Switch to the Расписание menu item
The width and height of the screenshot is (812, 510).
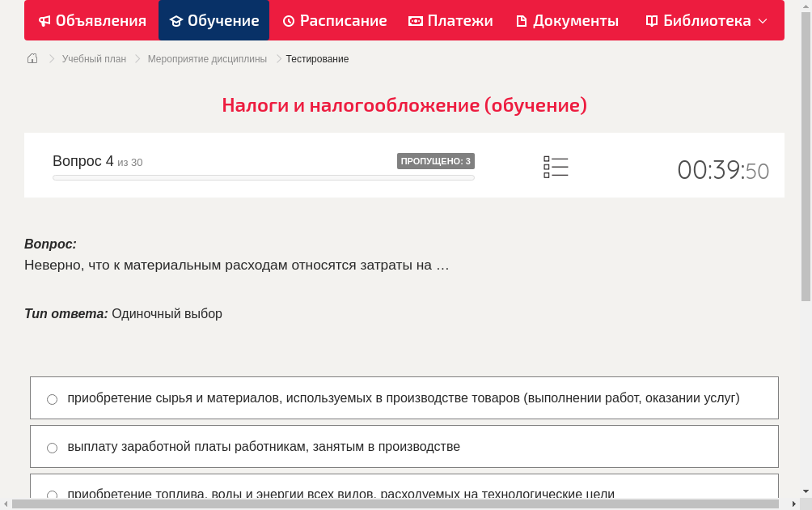(x=334, y=20)
